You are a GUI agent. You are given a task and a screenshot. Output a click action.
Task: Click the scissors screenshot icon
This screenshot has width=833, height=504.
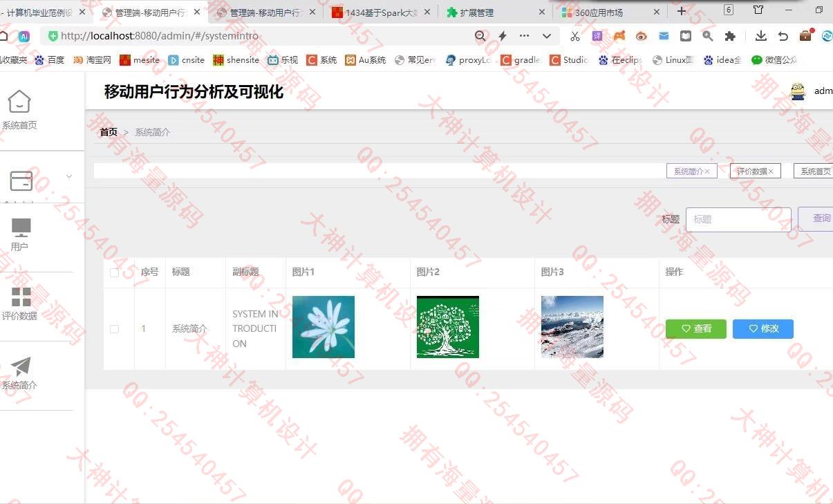[x=575, y=36]
